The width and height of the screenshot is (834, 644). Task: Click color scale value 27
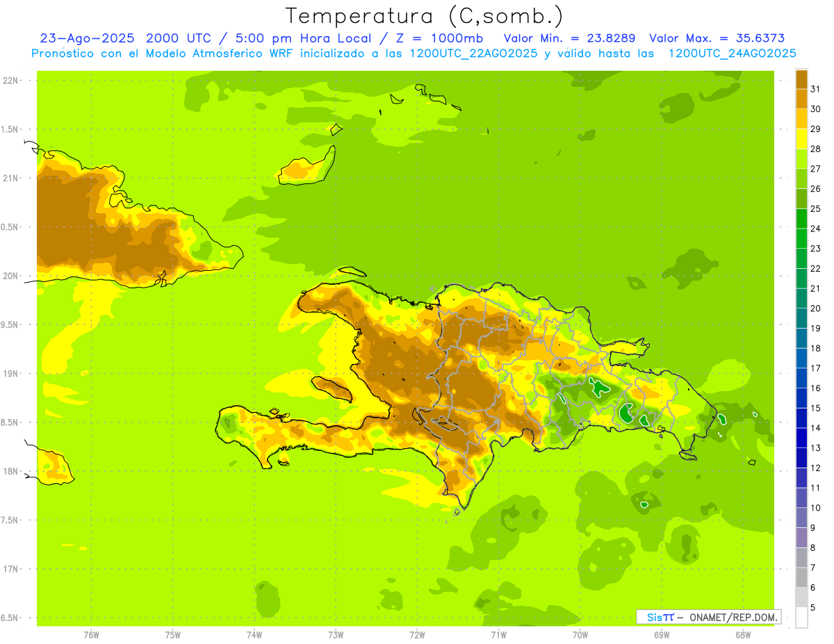(815, 169)
